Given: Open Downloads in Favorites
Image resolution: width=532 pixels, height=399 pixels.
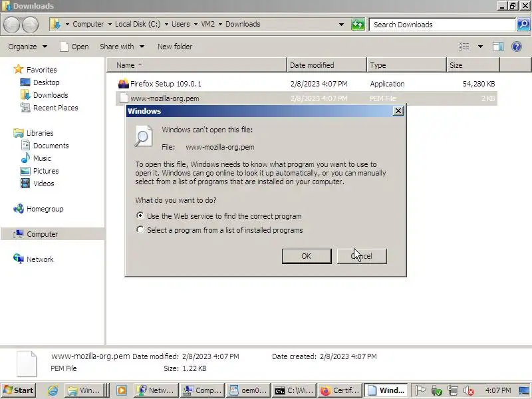Looking at the screenshot, I should (x=51, y=95).
